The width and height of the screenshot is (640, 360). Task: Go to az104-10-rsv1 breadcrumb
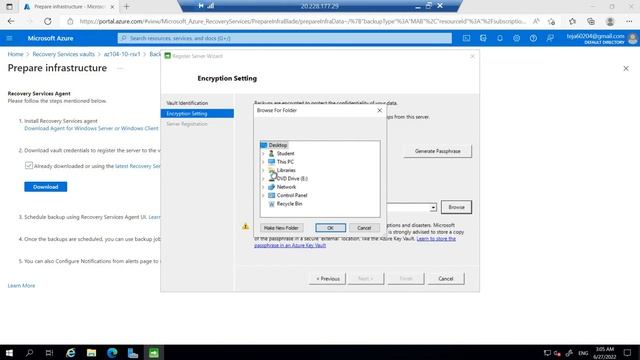[x=122, y=54]
